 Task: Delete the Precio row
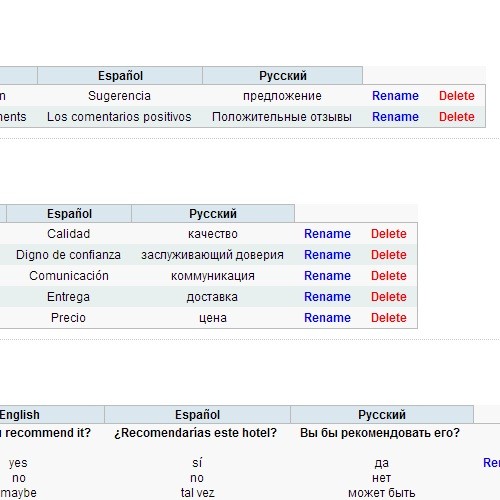389,318
